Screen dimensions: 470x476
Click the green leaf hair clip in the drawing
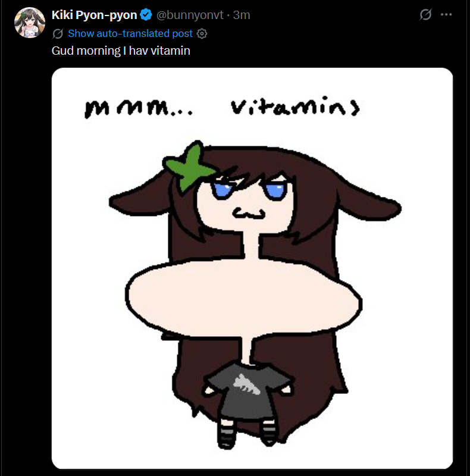pos(189,166)
